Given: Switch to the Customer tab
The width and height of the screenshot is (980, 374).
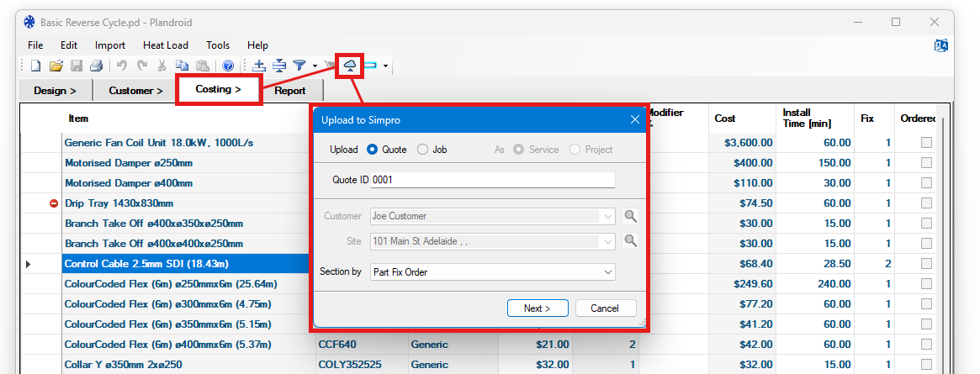Looking at the screenshot, I should (136, 91).
